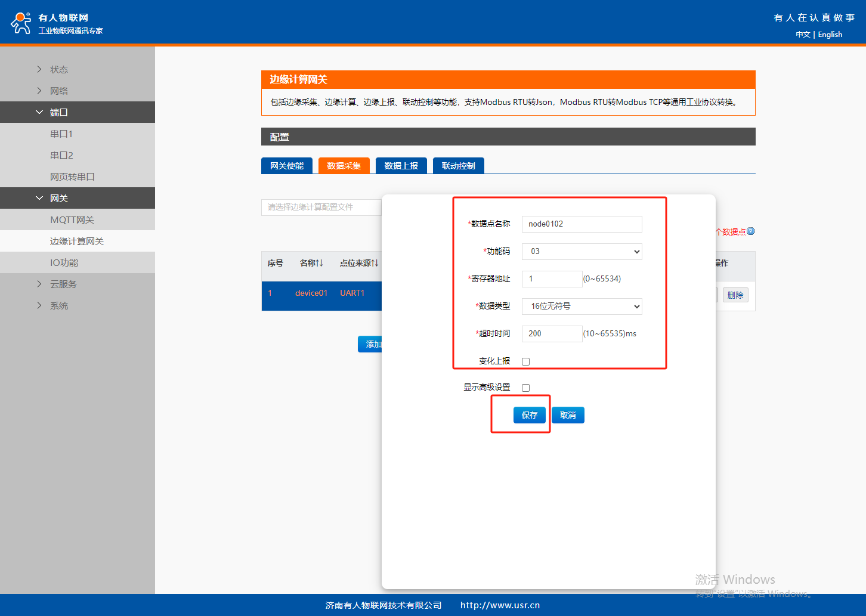Open the 数据类型 dropdown

[x=582, y=307]
